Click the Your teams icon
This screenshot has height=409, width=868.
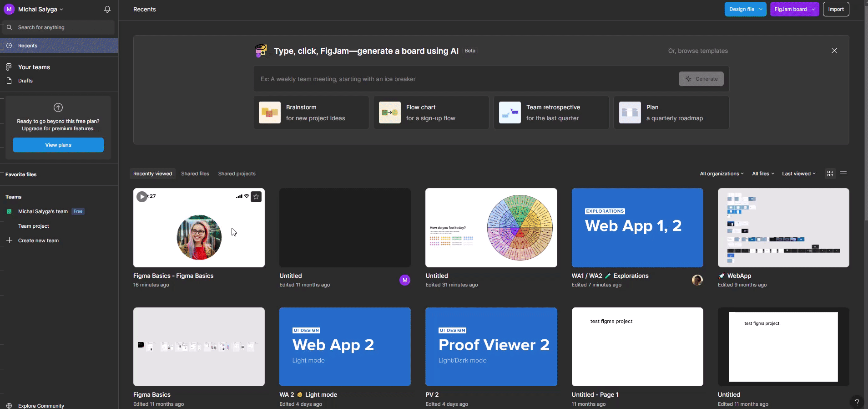click(9, 67)
